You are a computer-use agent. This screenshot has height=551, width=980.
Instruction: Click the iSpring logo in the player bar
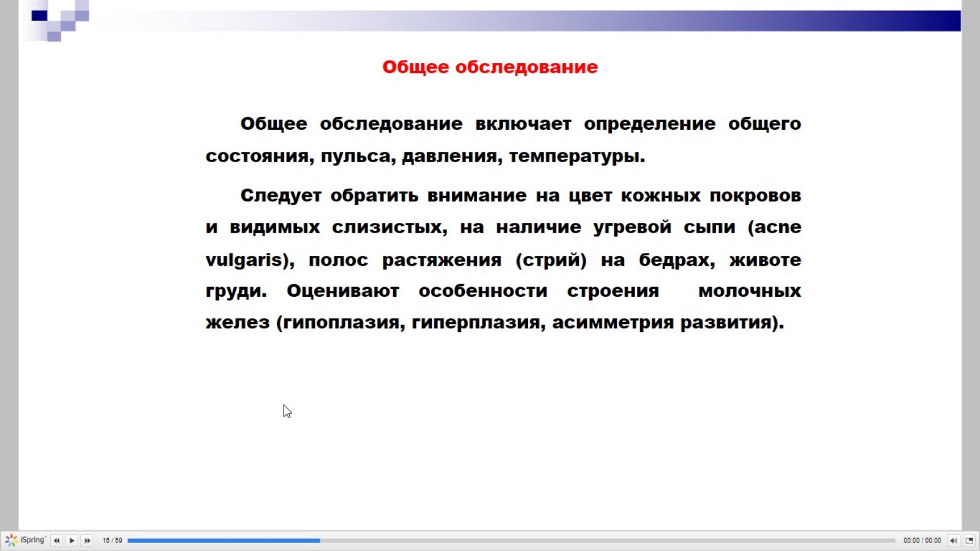[x=25, y=540]
